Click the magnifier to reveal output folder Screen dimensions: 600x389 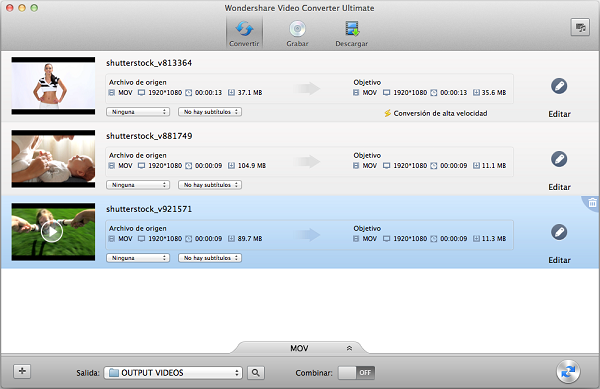(256, 373)
